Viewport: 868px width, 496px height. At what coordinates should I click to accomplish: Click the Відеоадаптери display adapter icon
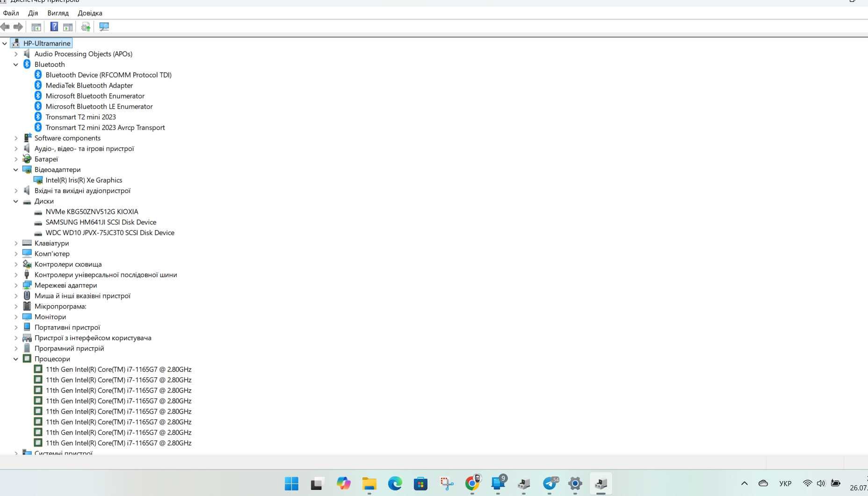point(27,169)
